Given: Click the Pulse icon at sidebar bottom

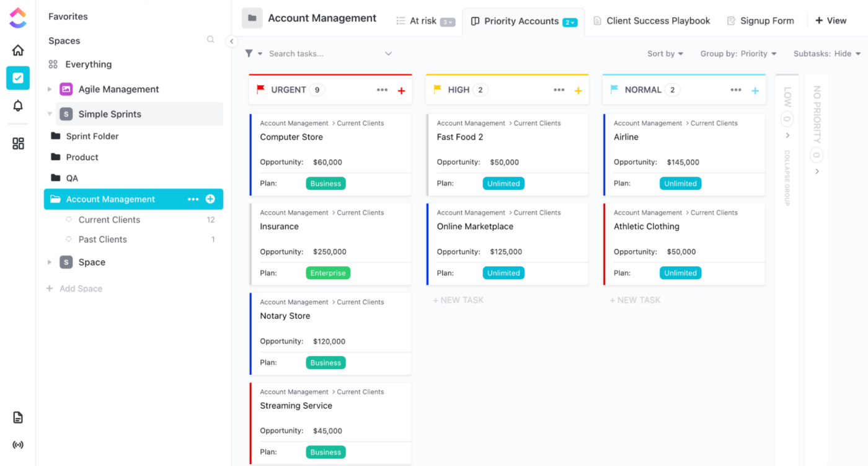Looking at the screenshot, I should tap(17, 444).
